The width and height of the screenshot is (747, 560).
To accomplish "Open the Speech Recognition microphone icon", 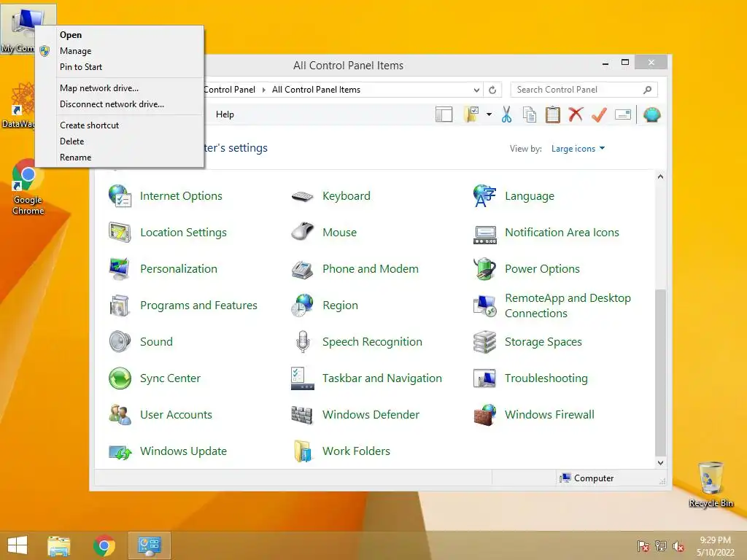I will pos(303,342).
